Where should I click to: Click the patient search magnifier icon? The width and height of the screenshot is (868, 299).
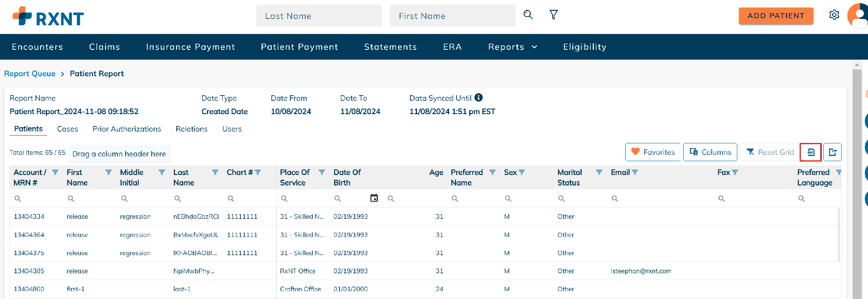[528, 15]
